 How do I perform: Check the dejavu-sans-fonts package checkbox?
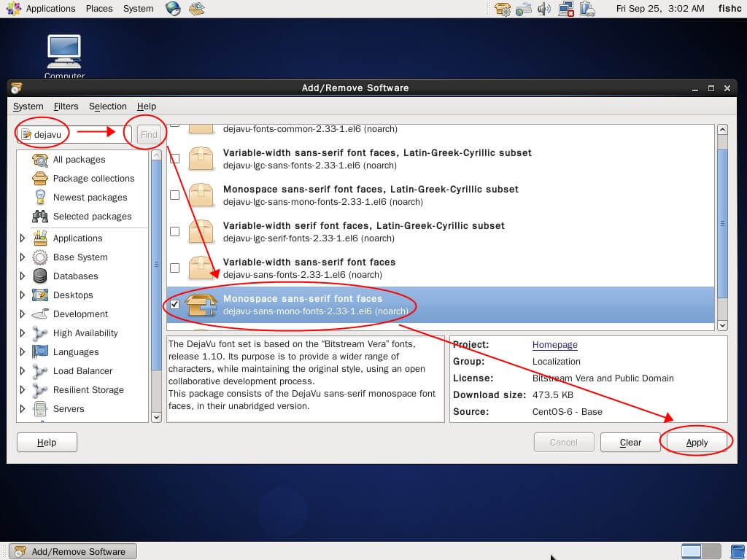tap(174, 268)
